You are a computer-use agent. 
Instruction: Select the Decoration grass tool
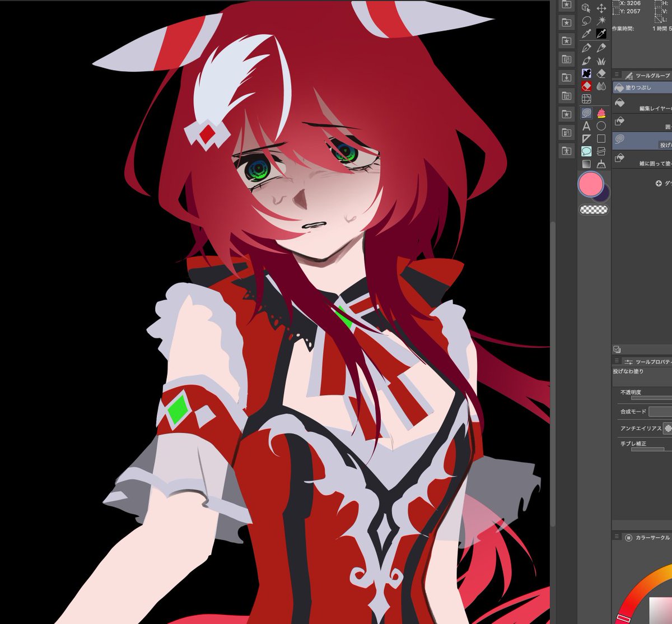601,60
